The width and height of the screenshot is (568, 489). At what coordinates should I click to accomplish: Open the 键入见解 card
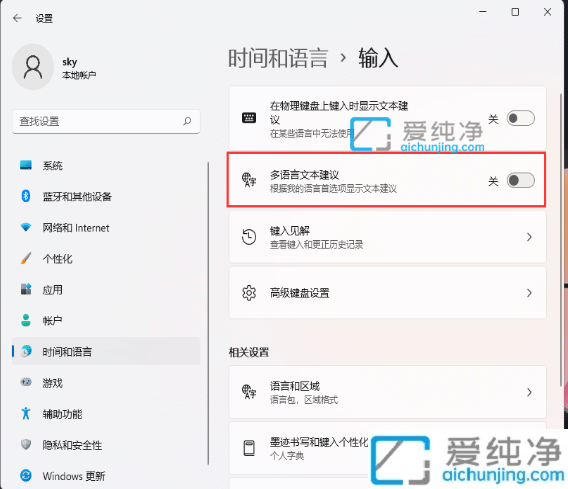coord(387,237)
